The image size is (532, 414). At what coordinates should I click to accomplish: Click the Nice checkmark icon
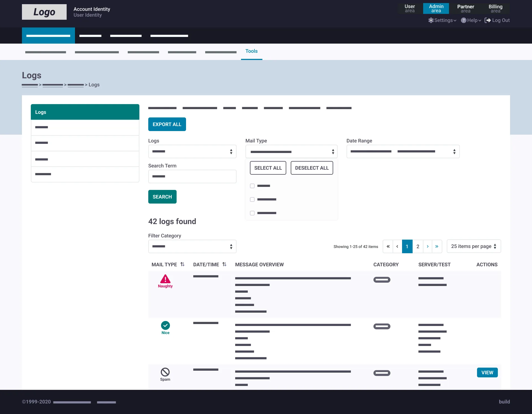(165, 325)
